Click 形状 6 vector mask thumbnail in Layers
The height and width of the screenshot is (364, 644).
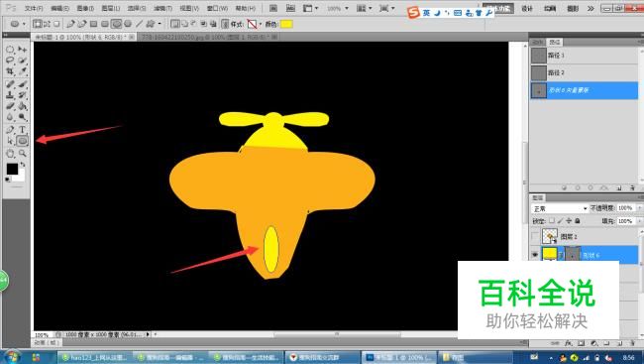click(x=573, y=255)
